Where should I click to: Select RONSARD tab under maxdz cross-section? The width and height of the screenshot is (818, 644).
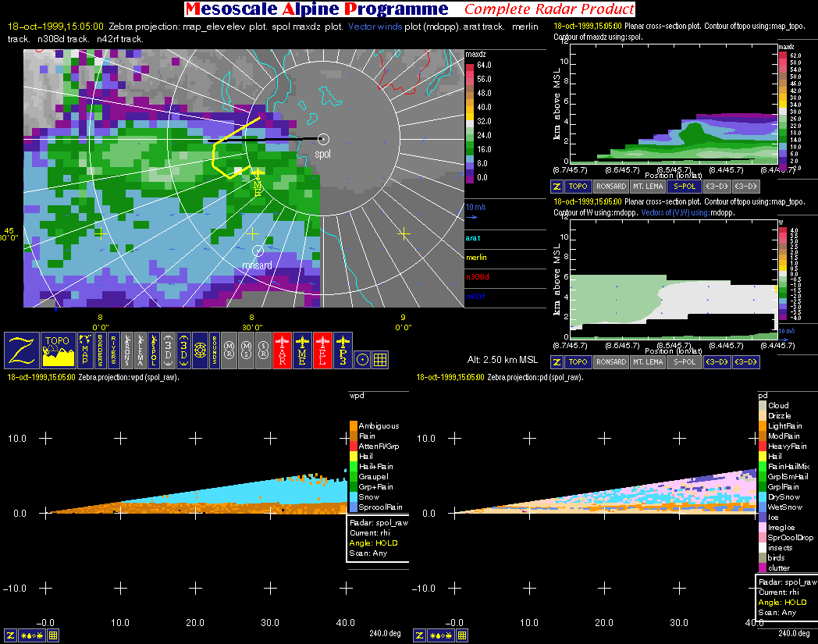coord(610,187)
